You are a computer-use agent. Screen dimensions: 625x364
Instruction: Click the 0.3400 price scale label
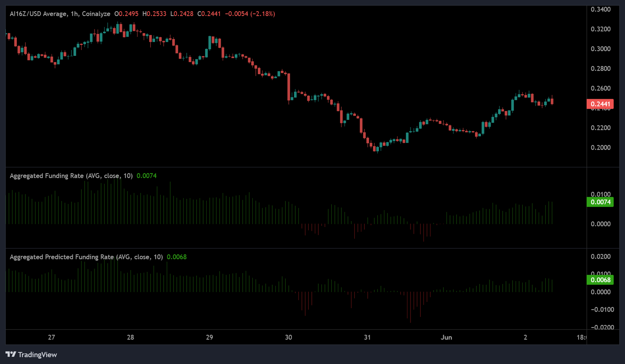601,9
